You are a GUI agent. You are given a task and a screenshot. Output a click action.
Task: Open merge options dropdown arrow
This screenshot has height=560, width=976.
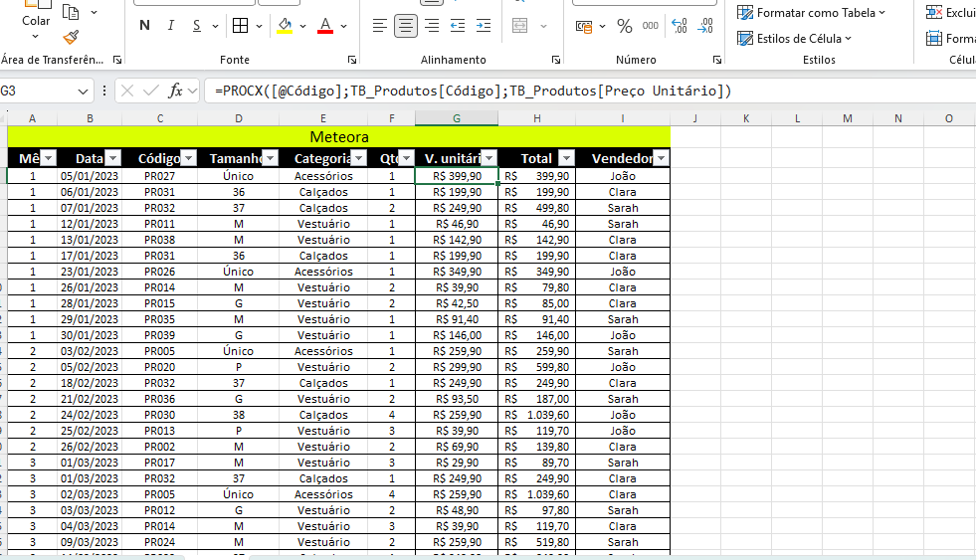[x=543, y=26]
